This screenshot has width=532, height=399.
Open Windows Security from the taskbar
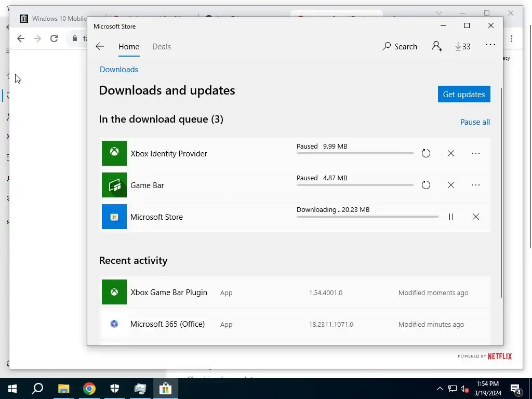(x=115, y=389)
